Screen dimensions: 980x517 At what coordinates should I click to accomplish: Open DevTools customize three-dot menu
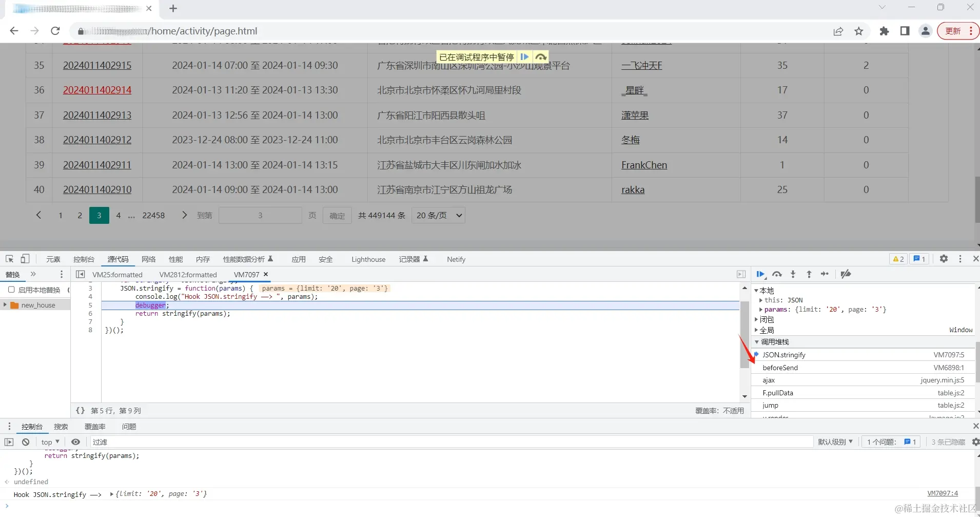960,259
